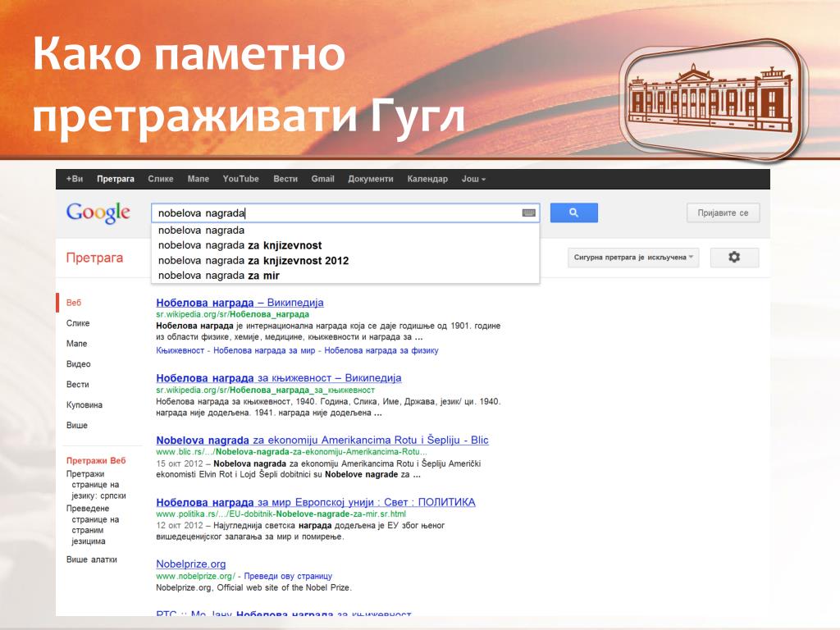Image resolution: width=840 pixels, height=630 pixels.
Task: Filter by Претражи странице на језику: српски
Action: [97, 485]
